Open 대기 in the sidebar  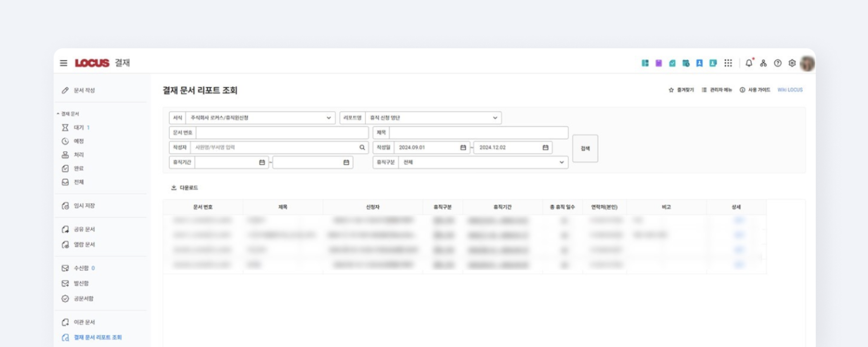79,128
